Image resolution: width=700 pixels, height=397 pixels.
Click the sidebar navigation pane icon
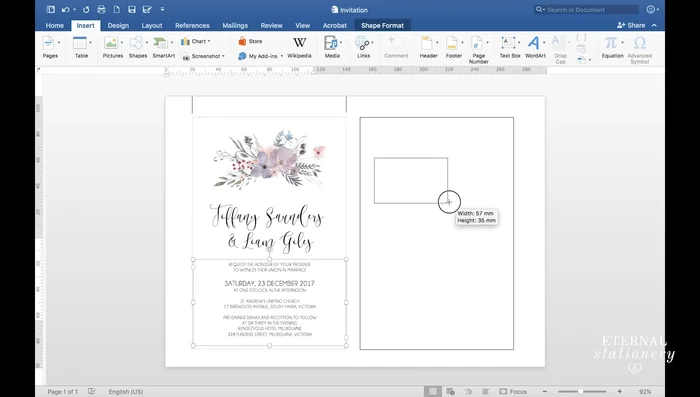coord(50,9)
